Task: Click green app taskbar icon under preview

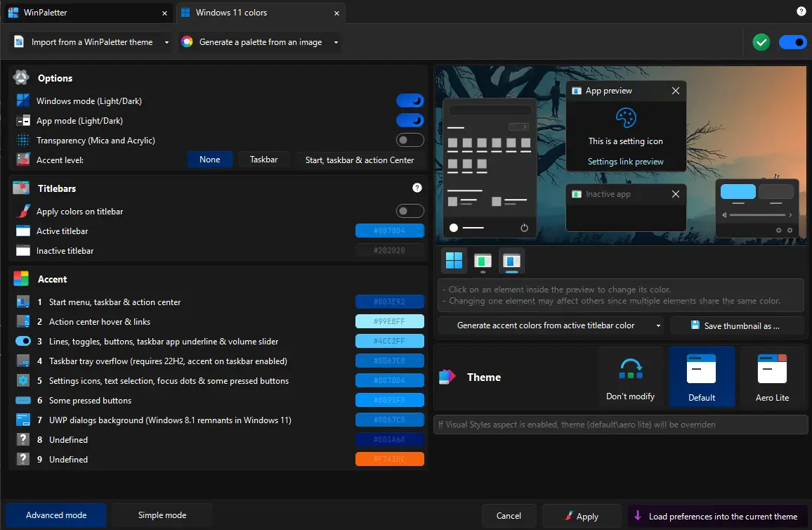Action: 483,261
